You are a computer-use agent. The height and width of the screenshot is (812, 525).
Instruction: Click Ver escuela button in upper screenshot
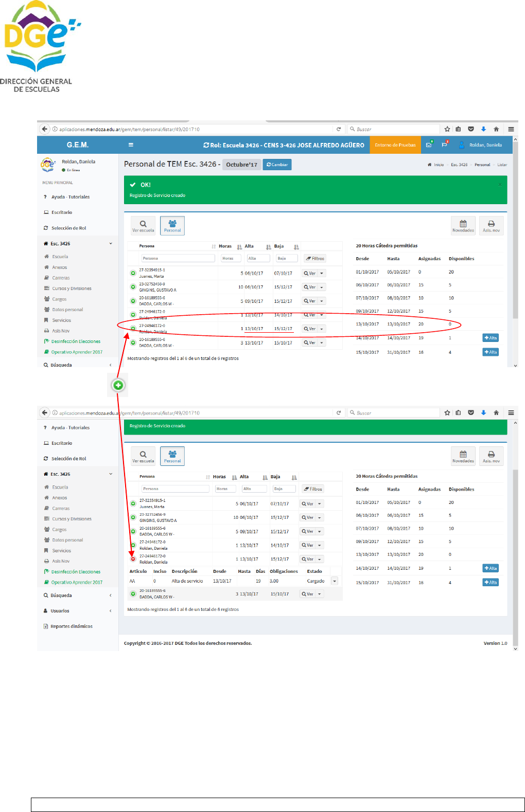tap(143, 226)
